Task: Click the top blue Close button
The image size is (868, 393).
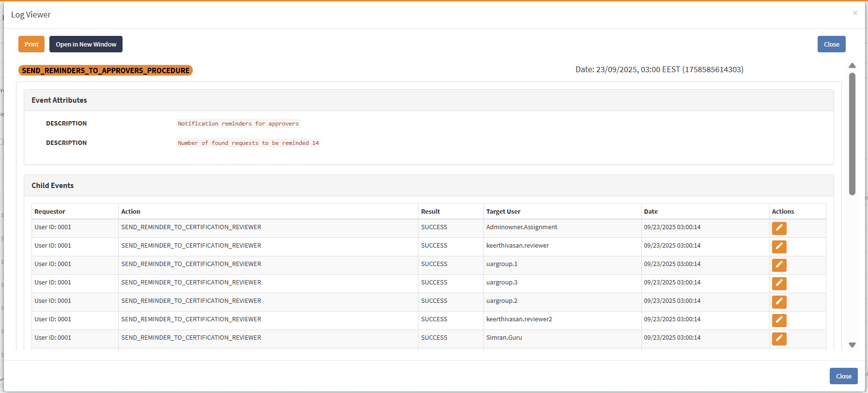Action: click(x=831, y=44)
